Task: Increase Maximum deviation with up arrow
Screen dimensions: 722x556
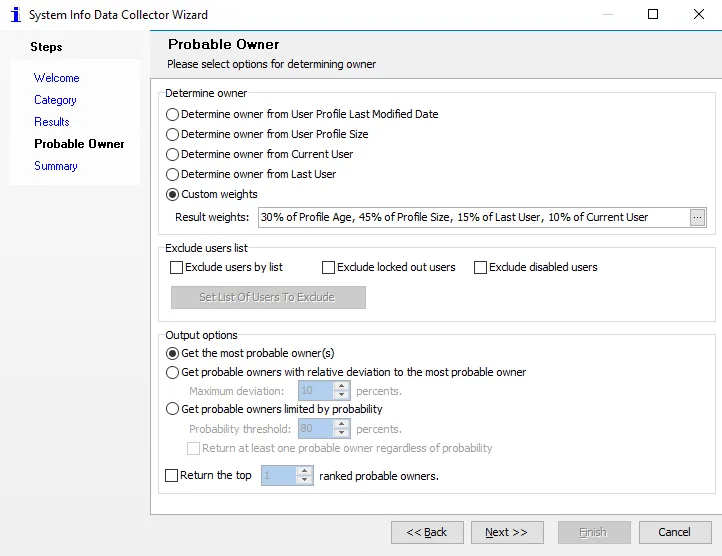Action: coord(341,386)
